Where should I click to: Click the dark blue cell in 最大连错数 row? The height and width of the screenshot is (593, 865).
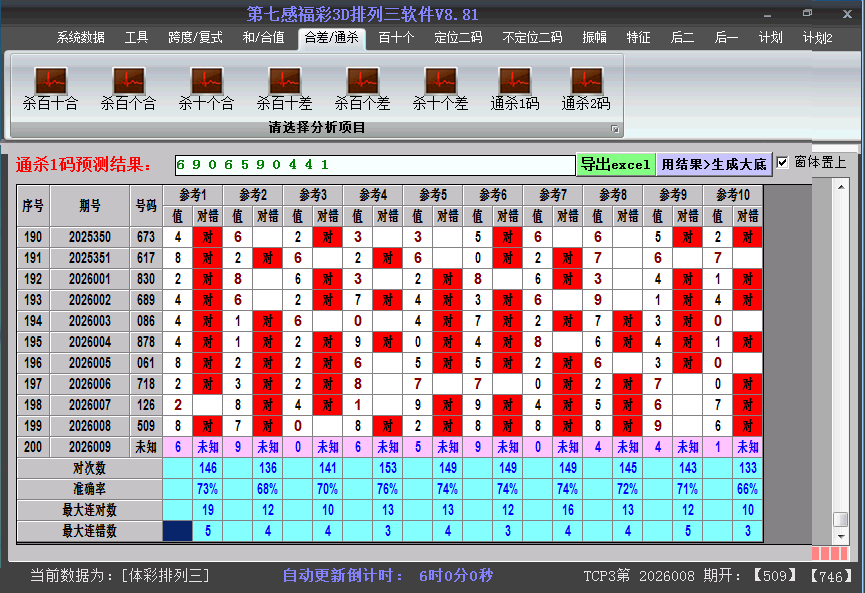[177, 531]
